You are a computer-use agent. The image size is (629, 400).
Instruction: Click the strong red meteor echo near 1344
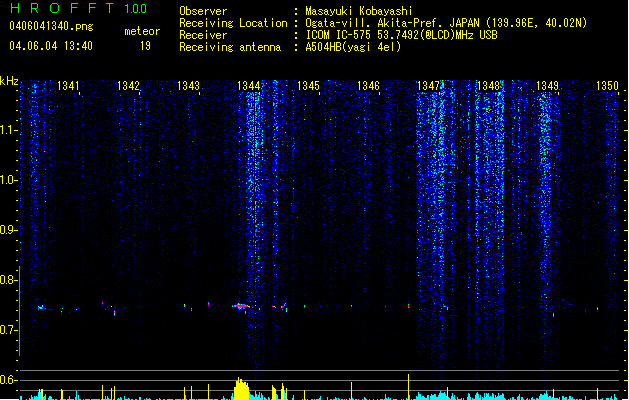[241, 306]
